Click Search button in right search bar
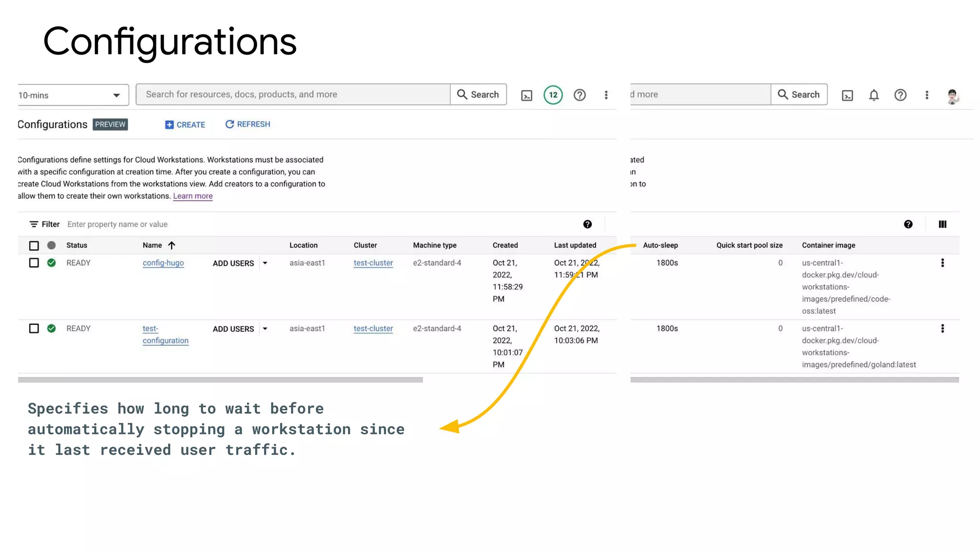 tap(799, 95)
